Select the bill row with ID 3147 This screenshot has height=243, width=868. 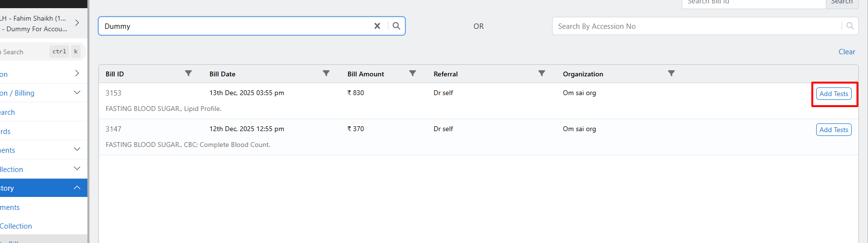pos(113,129)
